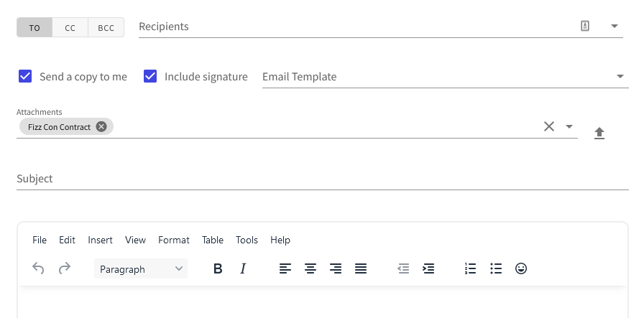The image size is (644, 318).
Task: Open the Format menu
Action: coord(174,240)
